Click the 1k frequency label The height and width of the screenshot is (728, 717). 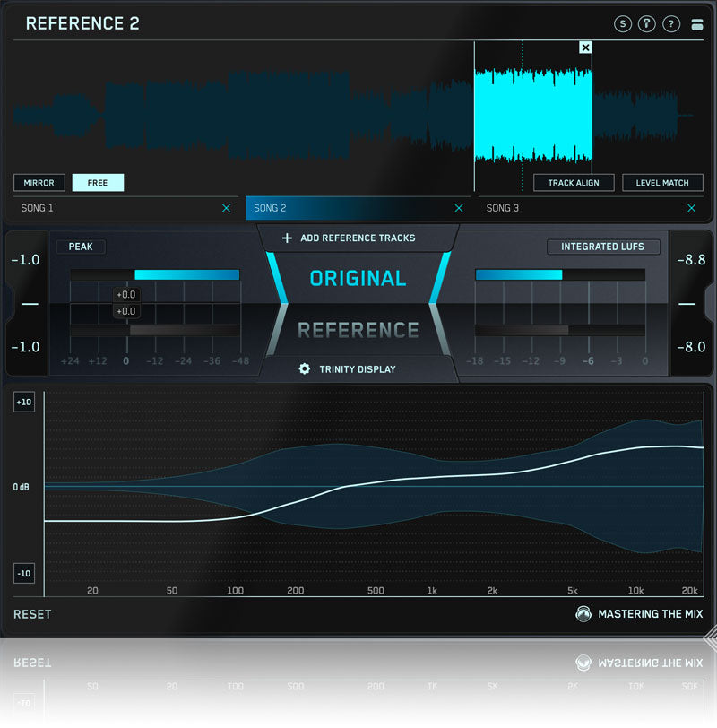[432, 591]
